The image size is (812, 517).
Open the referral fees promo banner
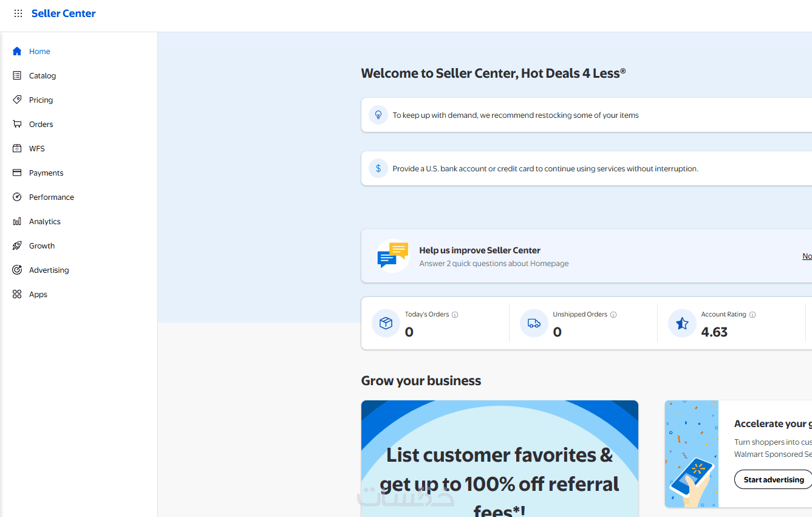[500, 459]
